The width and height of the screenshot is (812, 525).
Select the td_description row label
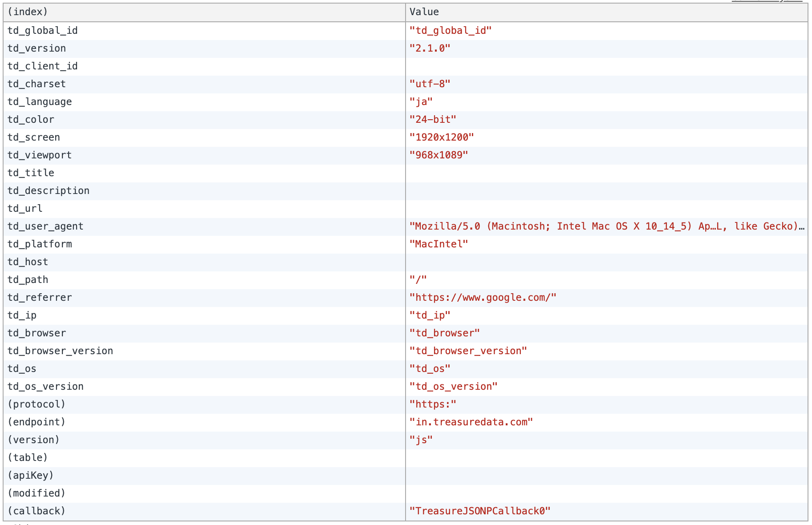point(49,191)
